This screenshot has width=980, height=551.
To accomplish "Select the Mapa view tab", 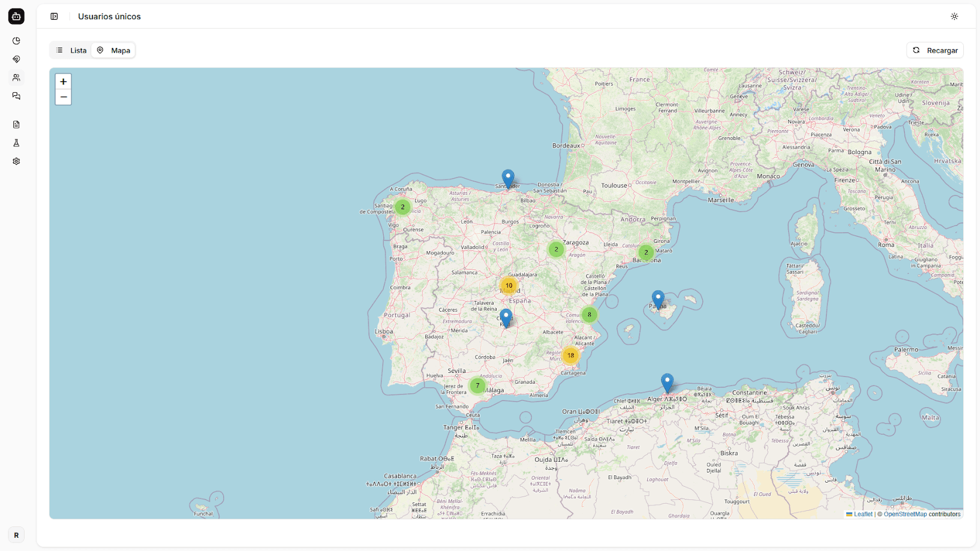I will click(x=113, y=50).
